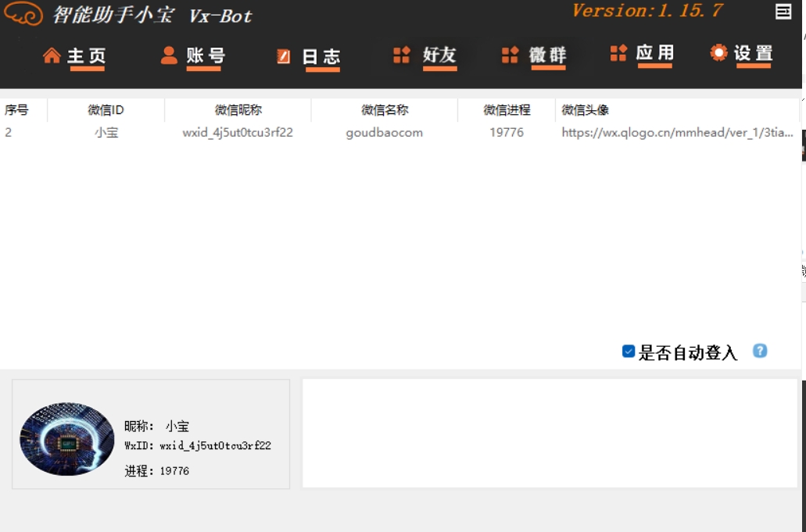Click the grid icon beside 好友
The image size is (806, 532).
[x=402, y=55]
